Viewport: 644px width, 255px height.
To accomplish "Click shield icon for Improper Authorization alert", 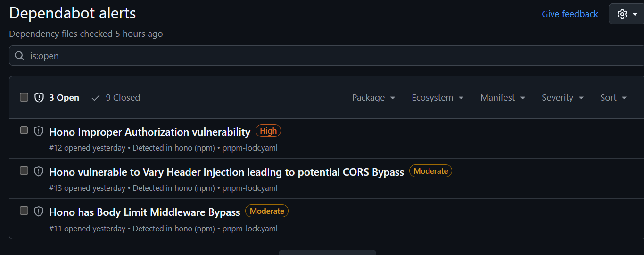I will point(39,131).
